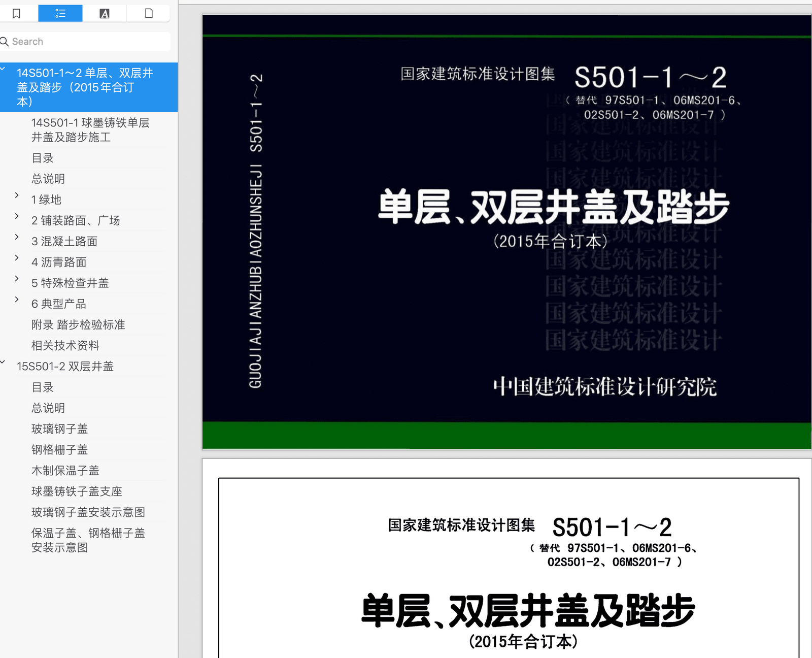Screen dimensions: 812x658
Task: Expand the "4 沥青路面" section
Action: point(17,257)
